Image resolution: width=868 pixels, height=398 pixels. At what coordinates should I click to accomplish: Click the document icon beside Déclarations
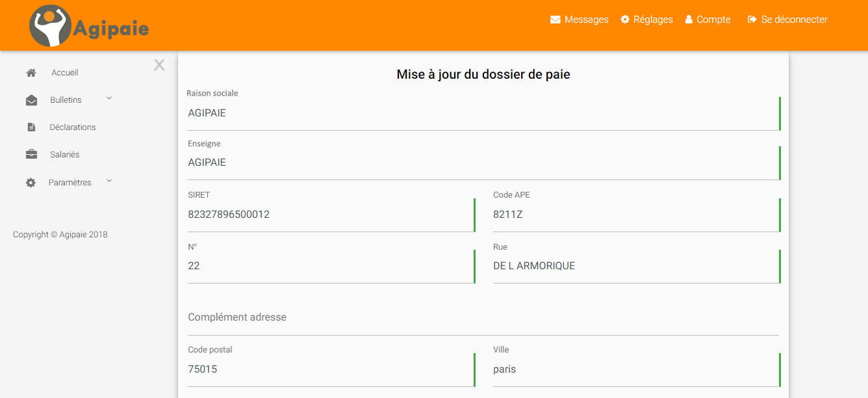[31, 127]
